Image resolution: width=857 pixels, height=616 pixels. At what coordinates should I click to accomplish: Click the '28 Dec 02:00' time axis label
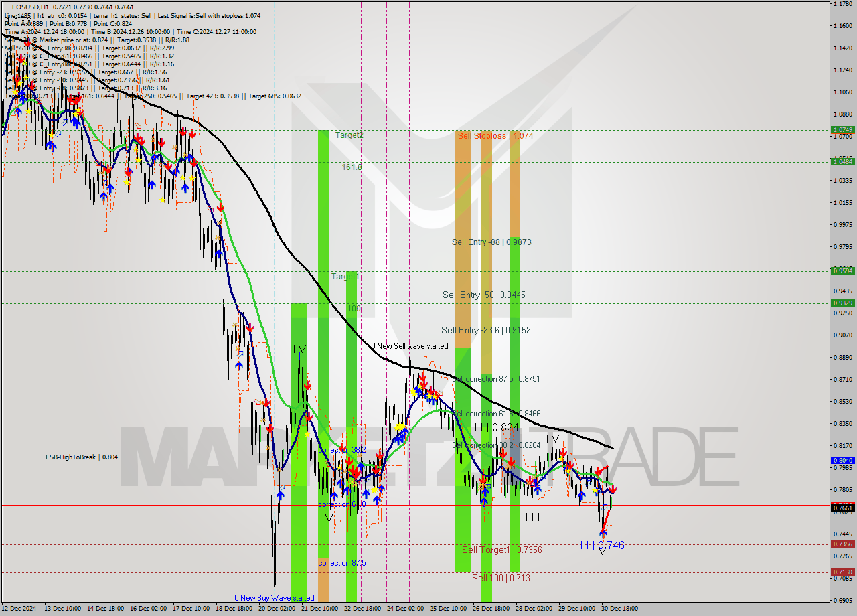click(x=534, y=609)
